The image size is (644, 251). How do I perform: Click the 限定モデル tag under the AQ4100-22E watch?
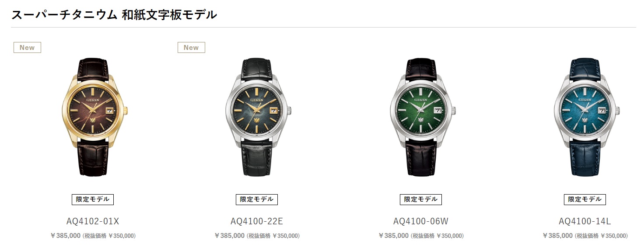tap(257, 199)
